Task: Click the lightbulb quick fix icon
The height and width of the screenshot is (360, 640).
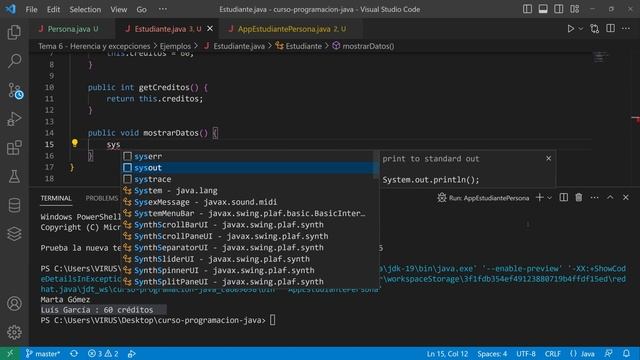Action: click(75, 143)
